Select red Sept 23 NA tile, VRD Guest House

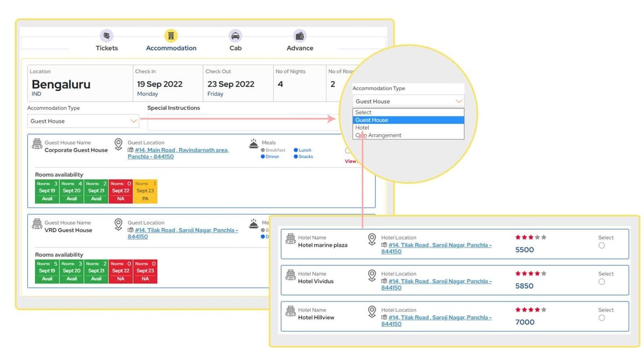tap(145, 271)
